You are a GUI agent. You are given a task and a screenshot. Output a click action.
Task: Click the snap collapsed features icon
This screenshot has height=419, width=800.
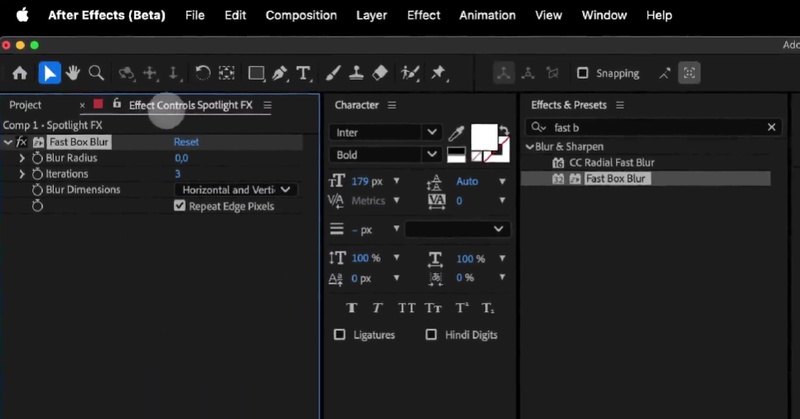tap(689, 73)
